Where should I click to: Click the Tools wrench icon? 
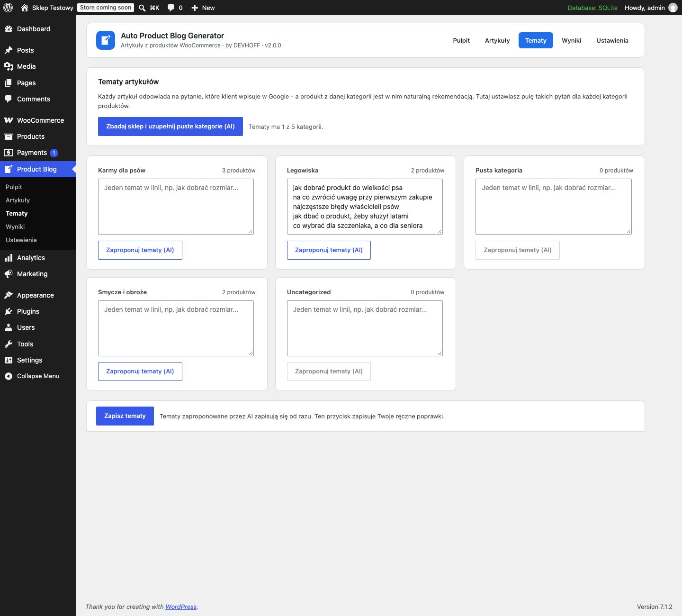9,344
